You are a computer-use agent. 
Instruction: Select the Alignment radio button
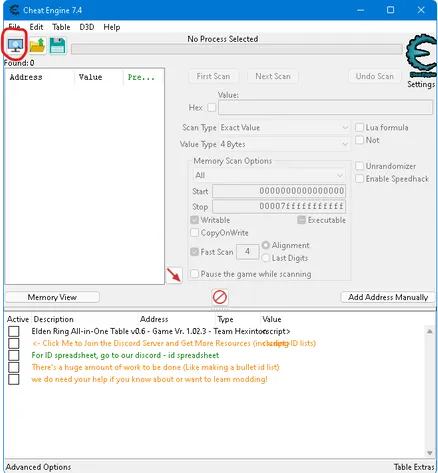(x=266, y=245)
